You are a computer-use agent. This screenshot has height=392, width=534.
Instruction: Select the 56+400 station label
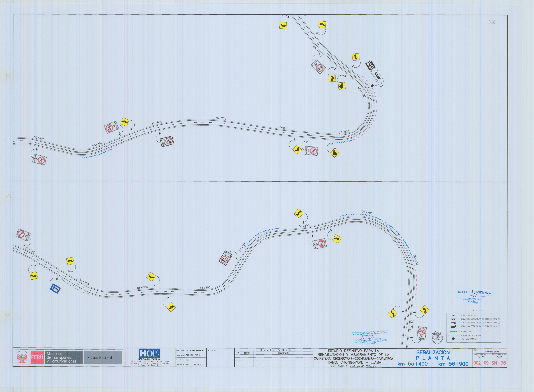pos(205,288)
